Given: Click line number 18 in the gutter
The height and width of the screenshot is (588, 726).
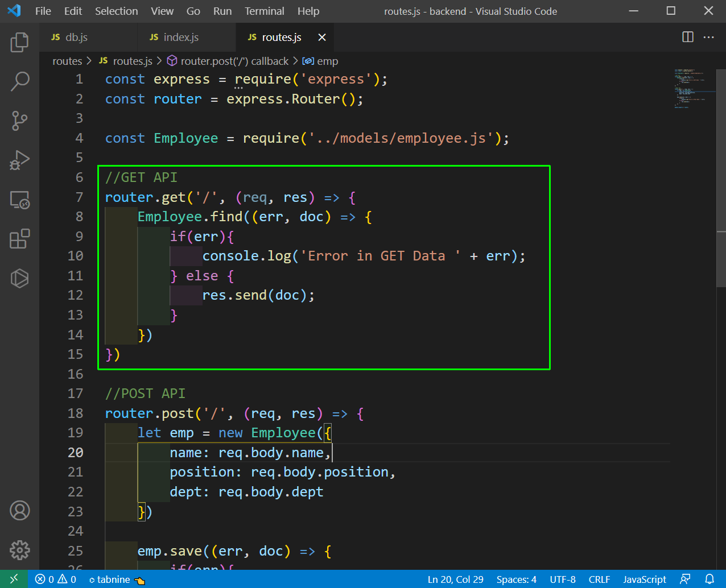Looking at the screenshot, I should 75,413.
